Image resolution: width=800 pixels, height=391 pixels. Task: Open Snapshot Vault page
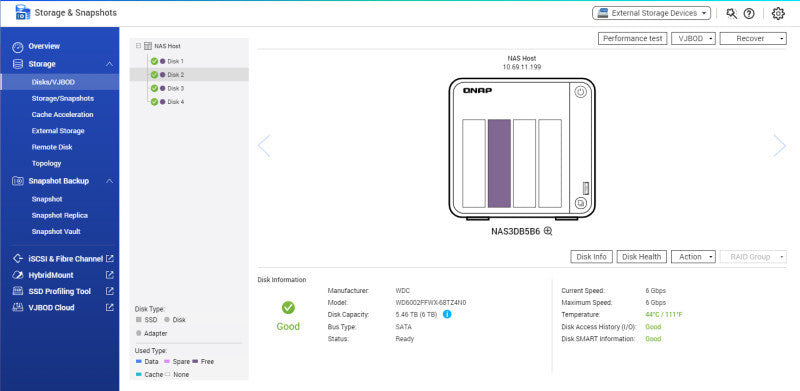pos(56,232)
